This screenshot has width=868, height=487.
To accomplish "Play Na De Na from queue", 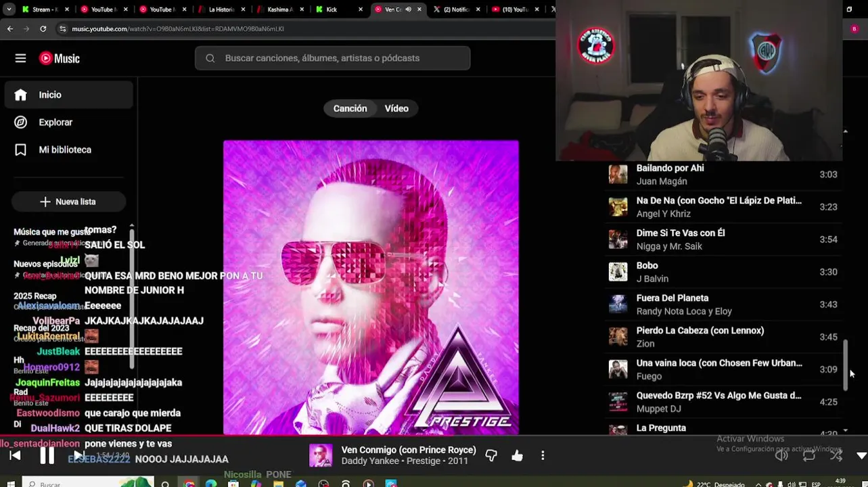I will point(723,207).
